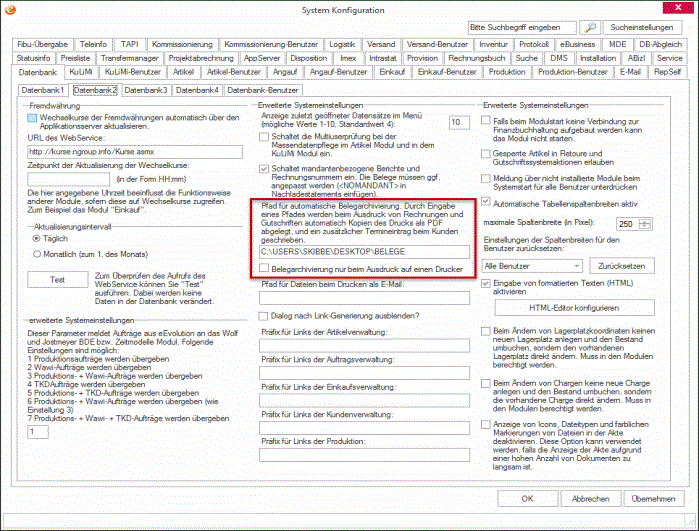Select Monatlich (zum 1. des Monats)

click(x=37, y=255)
